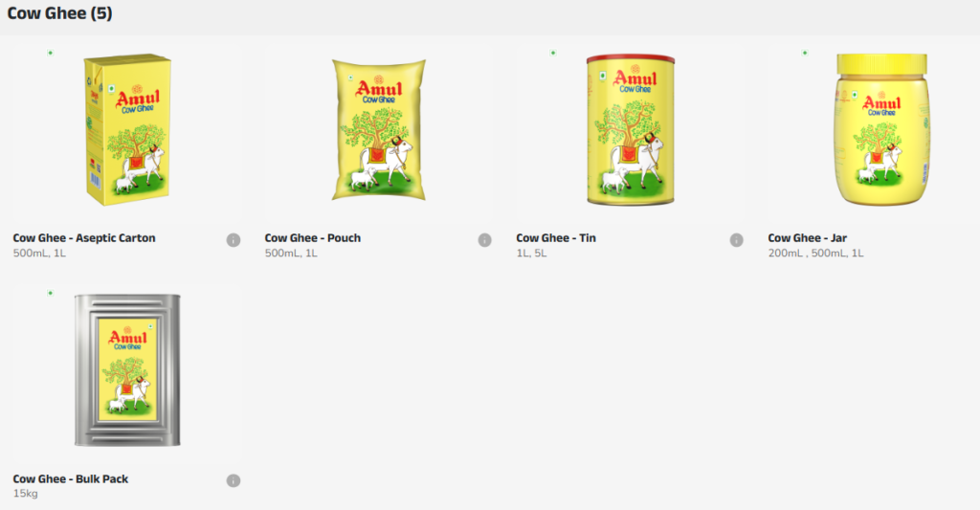Open the 15kg Bulk Pack tin image

point(127,370)
